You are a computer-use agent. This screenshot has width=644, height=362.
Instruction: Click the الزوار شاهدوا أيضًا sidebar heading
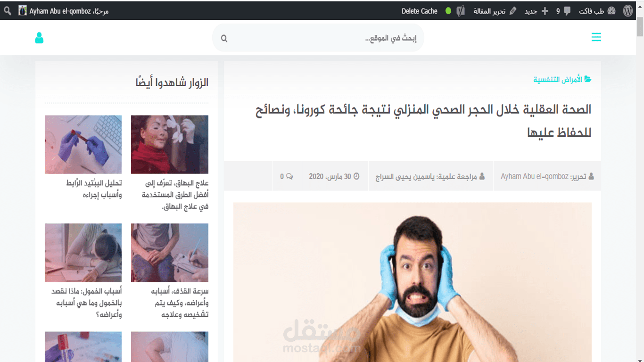pyautogui.click(x=172, y=83)
